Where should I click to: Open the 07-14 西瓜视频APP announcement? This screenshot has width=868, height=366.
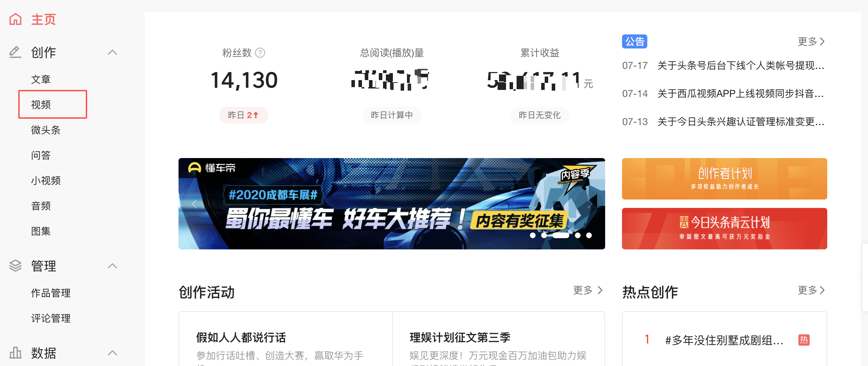740,93
